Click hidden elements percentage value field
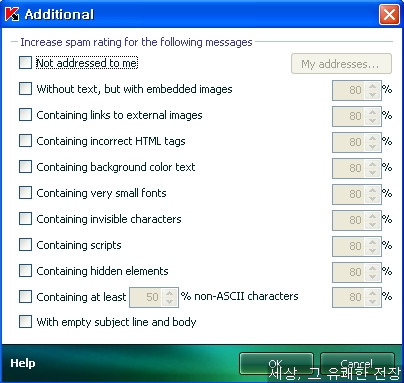Screen dimensions: 404x383 [349, 272]
